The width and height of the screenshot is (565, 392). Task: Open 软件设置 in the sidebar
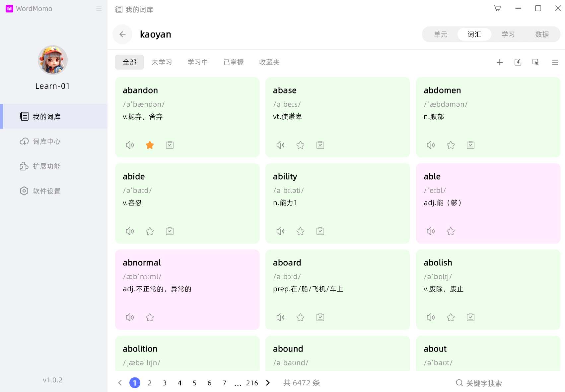54,191
